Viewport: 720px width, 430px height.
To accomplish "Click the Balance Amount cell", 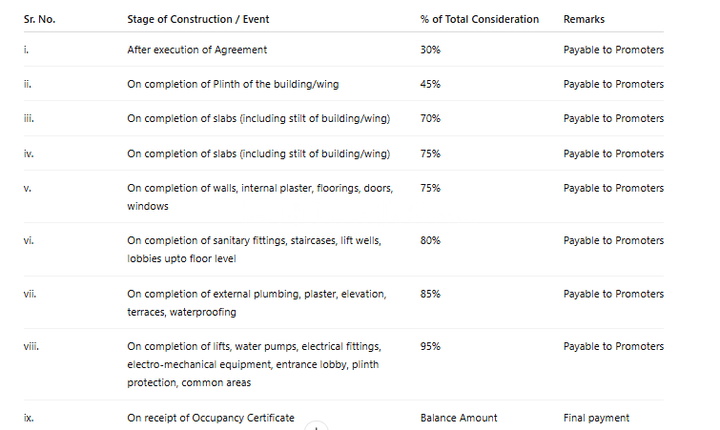I will point(459,418).
